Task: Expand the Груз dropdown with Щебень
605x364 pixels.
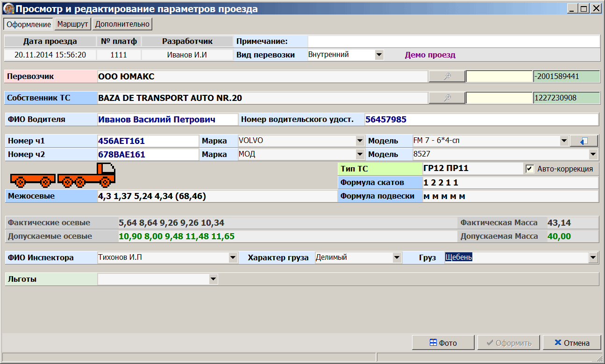Action: pyautogui.click(x=593, y=257)
